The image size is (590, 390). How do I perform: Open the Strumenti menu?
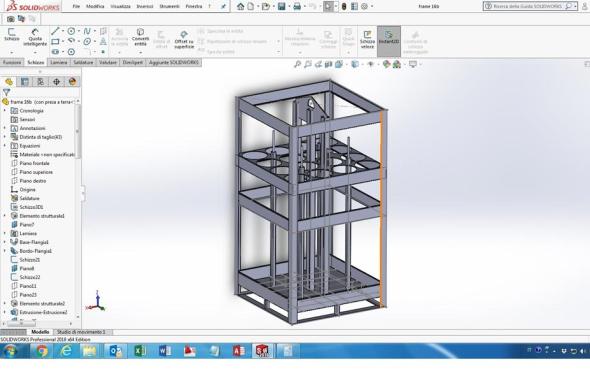[169, 6]
